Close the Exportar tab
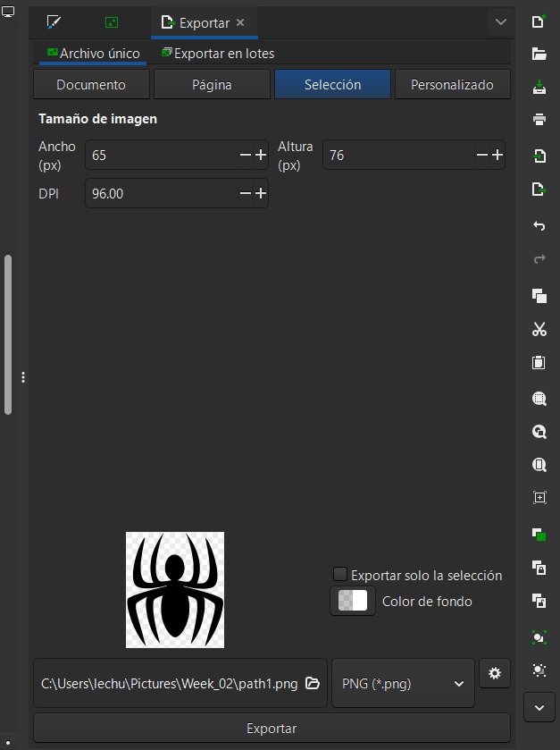 [240, 22]
